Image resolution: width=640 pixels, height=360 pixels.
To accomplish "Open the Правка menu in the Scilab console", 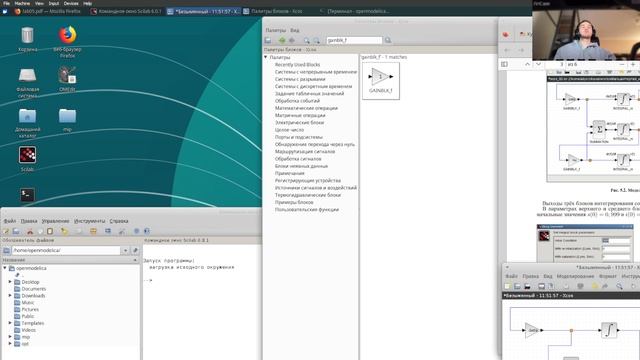I will click(29, 221).
